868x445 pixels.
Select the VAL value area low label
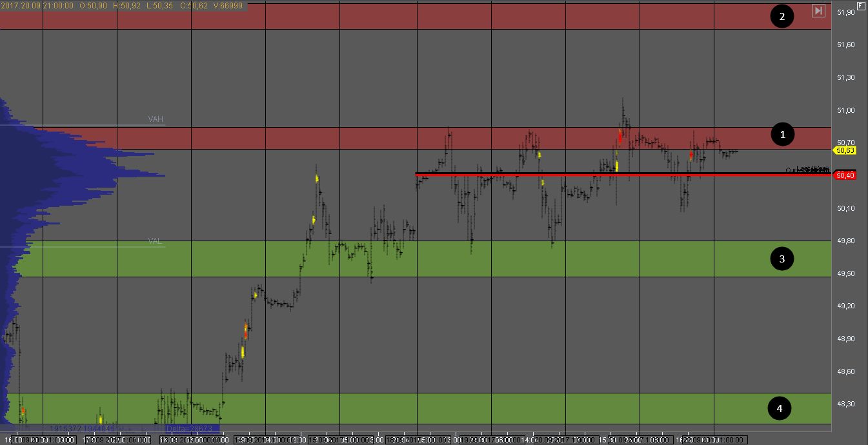pyautogui.click(x=155, y=241)
